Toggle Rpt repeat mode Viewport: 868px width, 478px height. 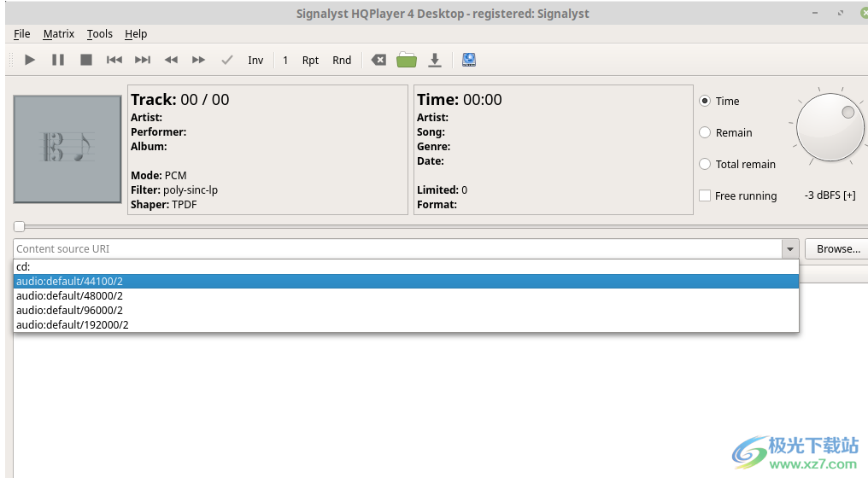coord(311,61)
